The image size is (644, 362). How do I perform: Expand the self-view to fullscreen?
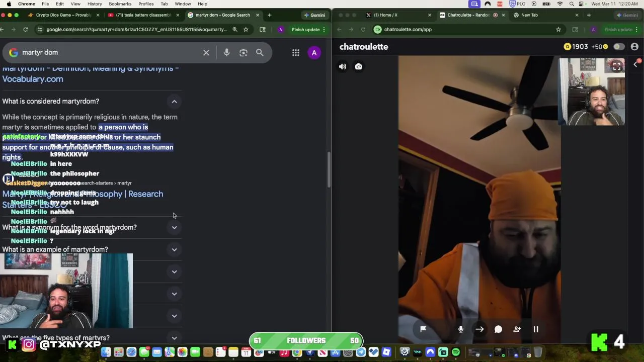(x=616, y=66)
